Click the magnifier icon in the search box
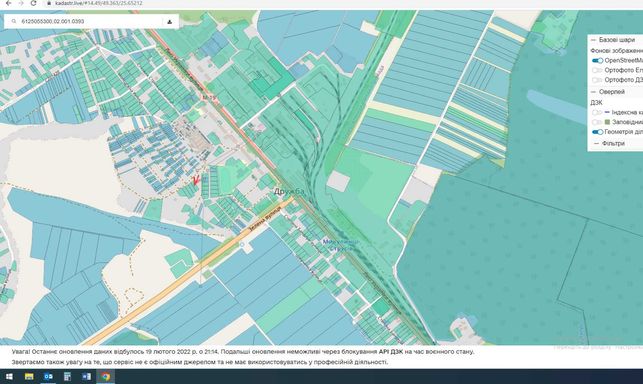 (14, 21)
